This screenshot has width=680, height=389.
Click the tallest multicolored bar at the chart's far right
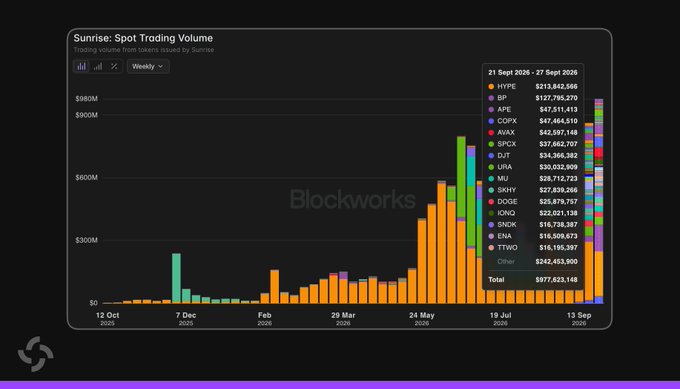[598, 201]
